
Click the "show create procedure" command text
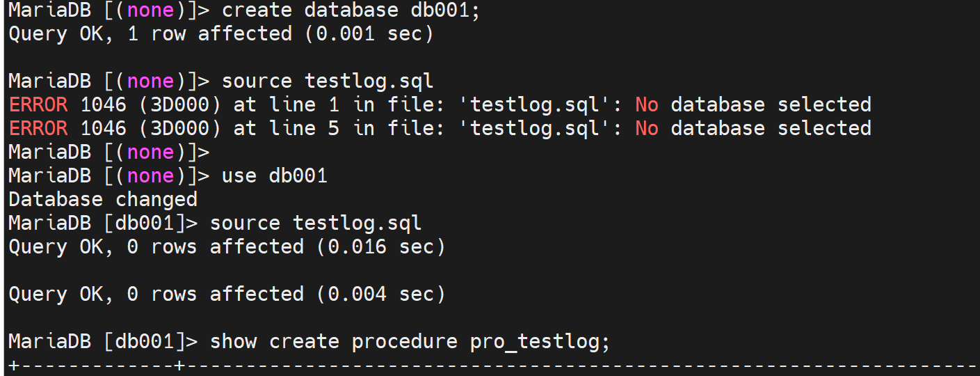(x=334, y=342)
